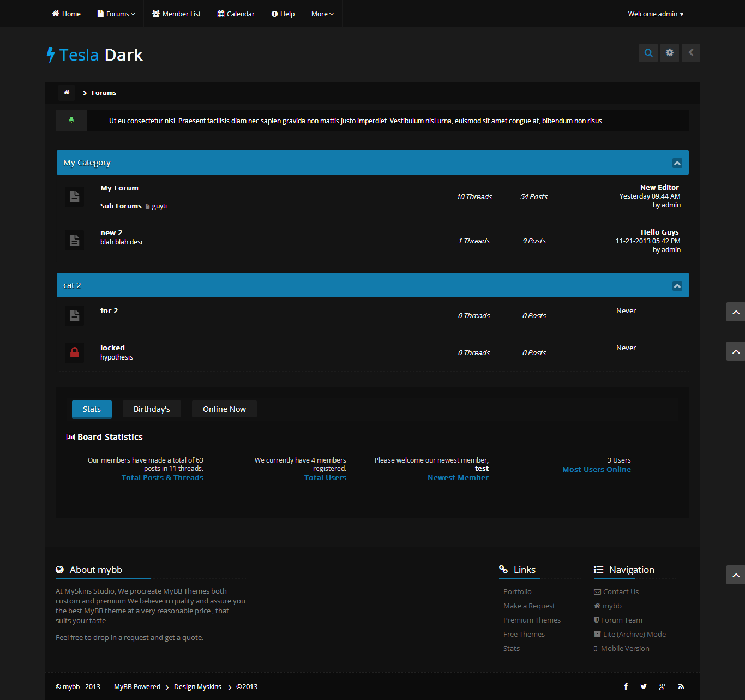Open Member List in top menu
Viewport: 745px width, 700px height.
177,14
